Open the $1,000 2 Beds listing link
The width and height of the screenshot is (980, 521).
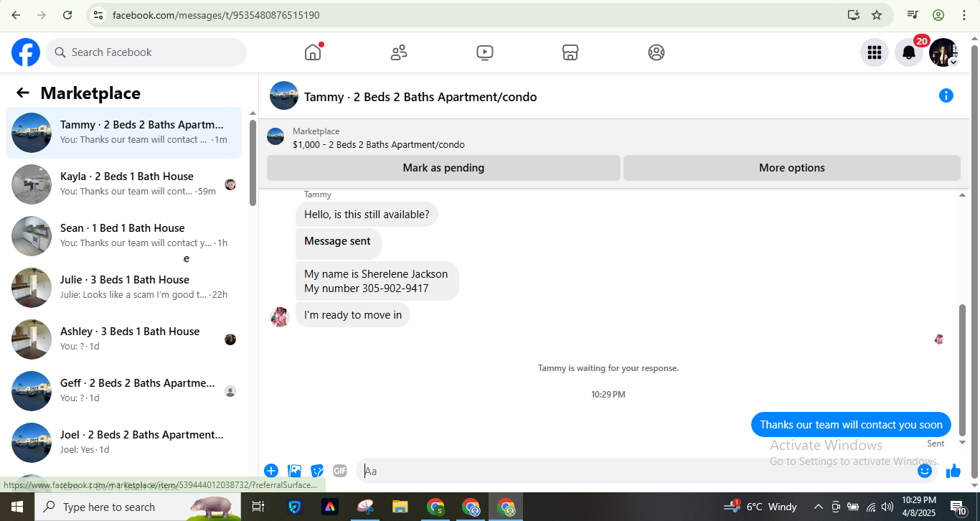pos(379,144)
